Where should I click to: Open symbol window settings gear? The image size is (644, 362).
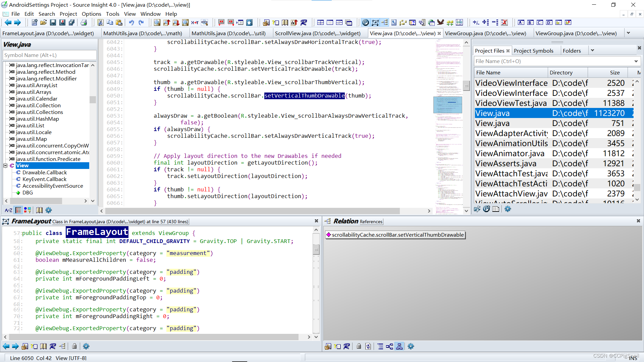pos(49,210)
